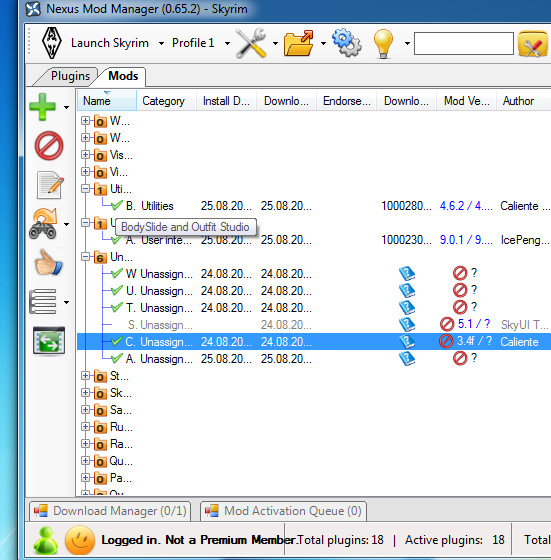This screenshot has width=551, height=560.
Task: Toggle checkmark of W Unassign mod
Action: pyautogui.click(x=117, y=274)
